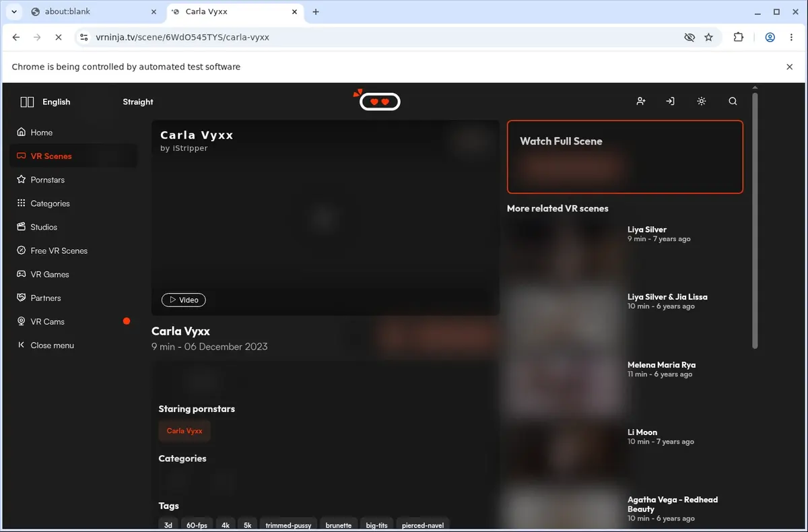
Task: Click the Carla Vyxx performer tag
Action: (x=184, y=431)
